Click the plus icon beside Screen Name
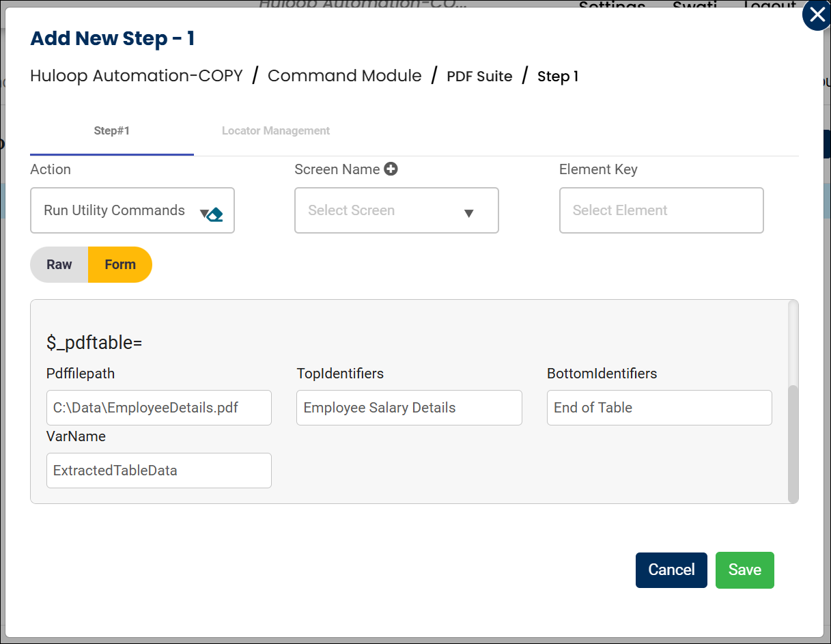This screenshot has height=644, width=831. [391, 169]
